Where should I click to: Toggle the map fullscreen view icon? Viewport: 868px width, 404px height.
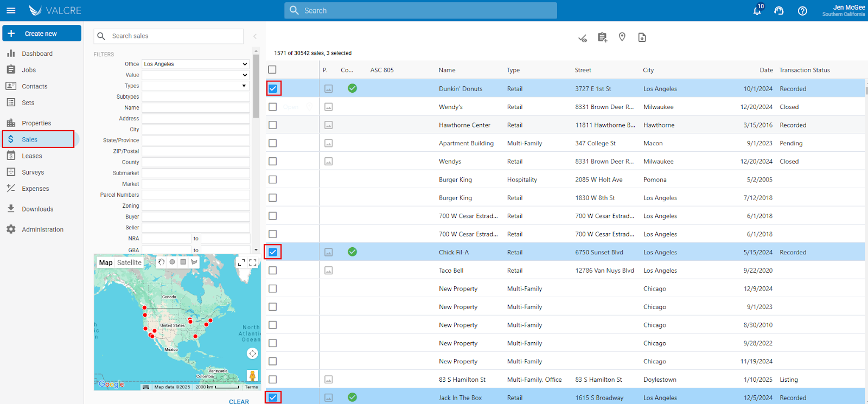pyautogui.click(x=253, y=262)
